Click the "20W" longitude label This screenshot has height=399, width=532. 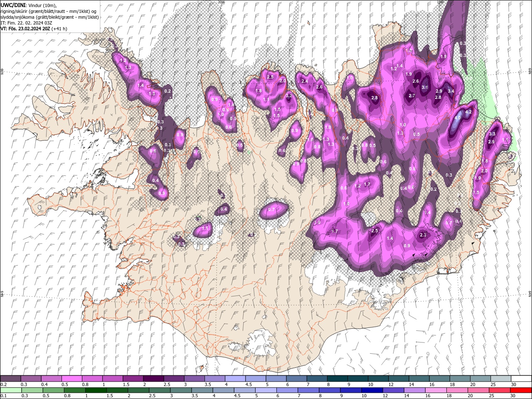pyautogui.click(x=221, y=2)
